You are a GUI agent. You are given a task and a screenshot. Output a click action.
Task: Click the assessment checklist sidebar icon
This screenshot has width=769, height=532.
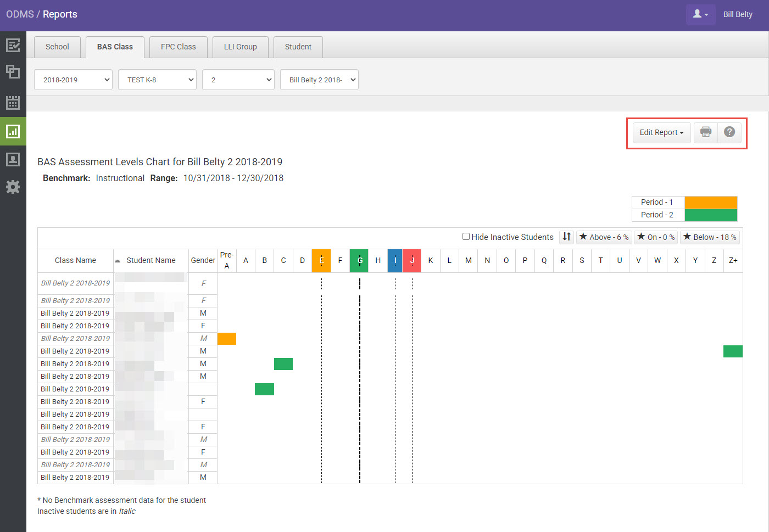13,45
